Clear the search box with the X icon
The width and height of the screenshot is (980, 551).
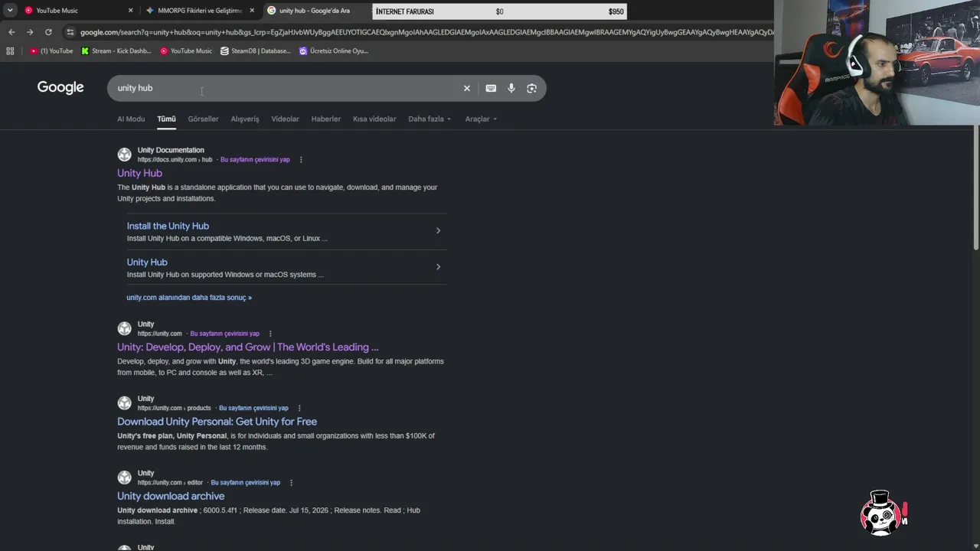(466, 88)
